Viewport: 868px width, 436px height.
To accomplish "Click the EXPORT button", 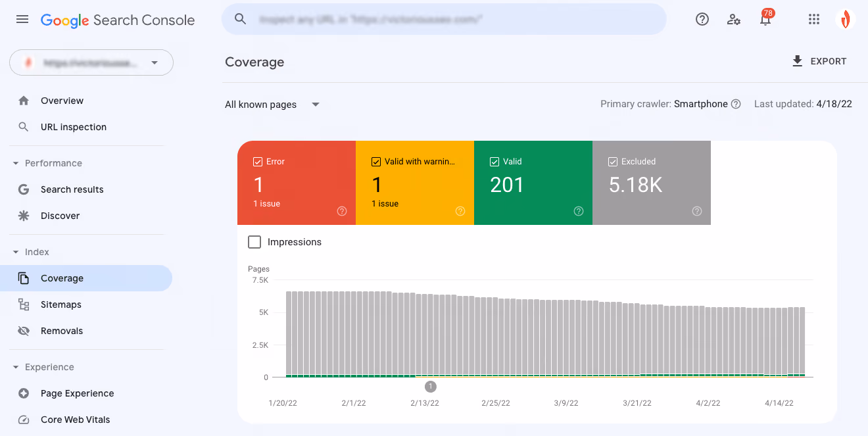I will [x=819, y=61].
